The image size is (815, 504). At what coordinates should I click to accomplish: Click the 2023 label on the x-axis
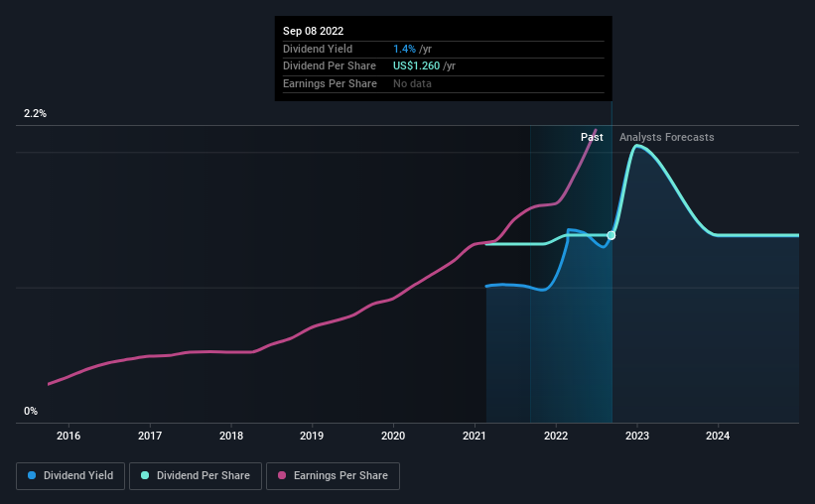(x=637, y=436)
